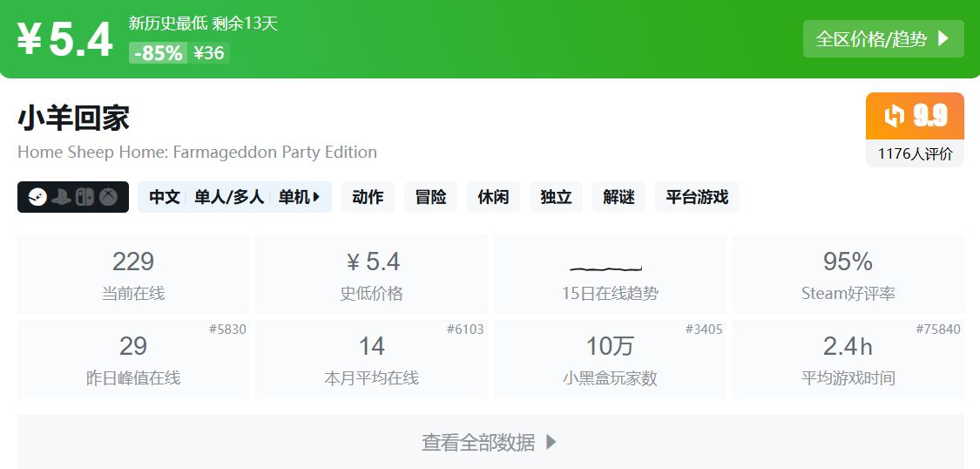
Task: Click the #5830 rank label
Action: [x=227, y=330]
